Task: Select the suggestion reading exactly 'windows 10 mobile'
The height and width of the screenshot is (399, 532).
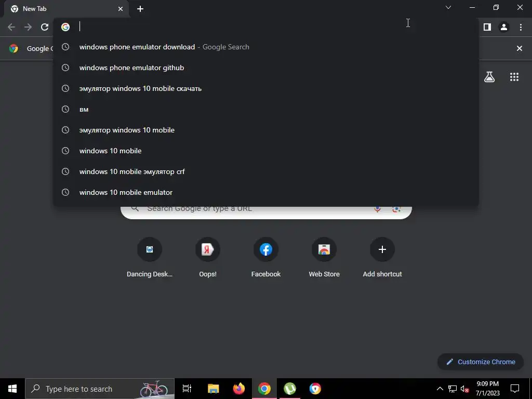Action: click(266, 151)
